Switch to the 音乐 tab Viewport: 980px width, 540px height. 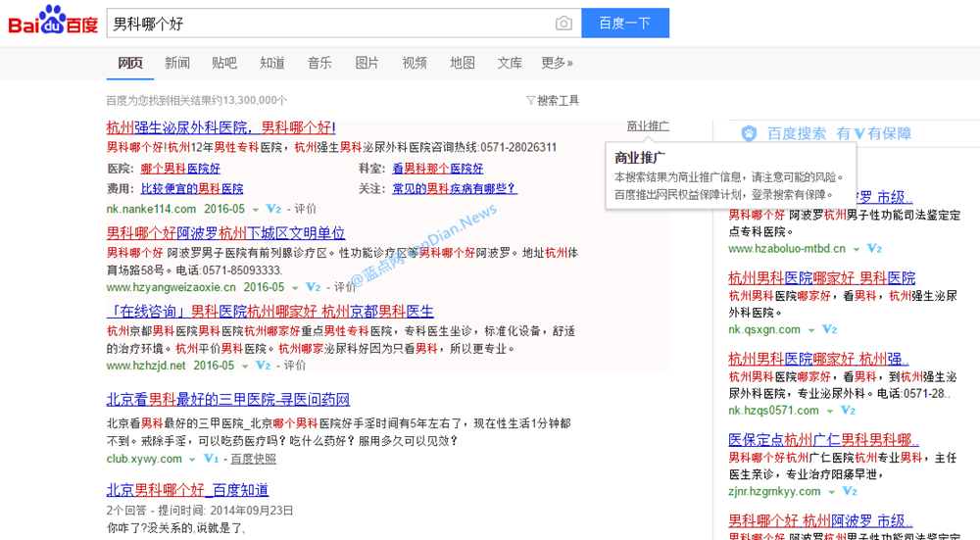pos(319,63)
